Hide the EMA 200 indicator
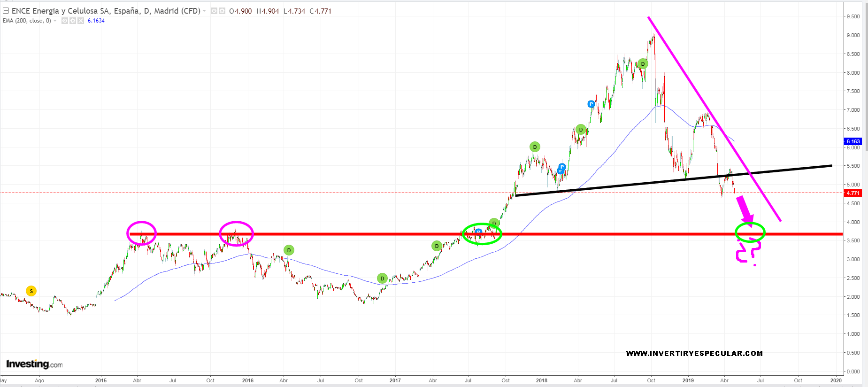The height and width of the screenshot is (387, 868). (x=65, y=21)
